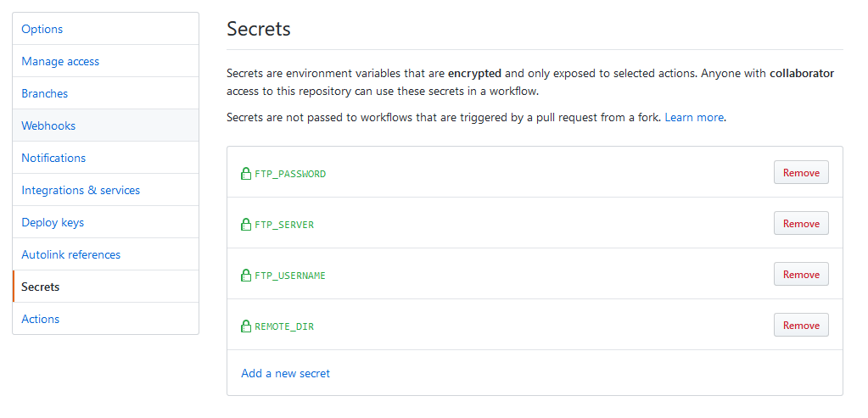The width and height of the screenshot is (868, 418).
Task: Open the Add a new secret link
Action: [285, 373]
